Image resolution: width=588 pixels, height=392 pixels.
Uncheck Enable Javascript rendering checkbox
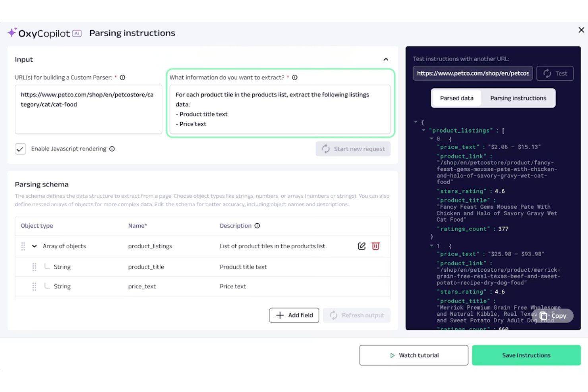point(20,149)
